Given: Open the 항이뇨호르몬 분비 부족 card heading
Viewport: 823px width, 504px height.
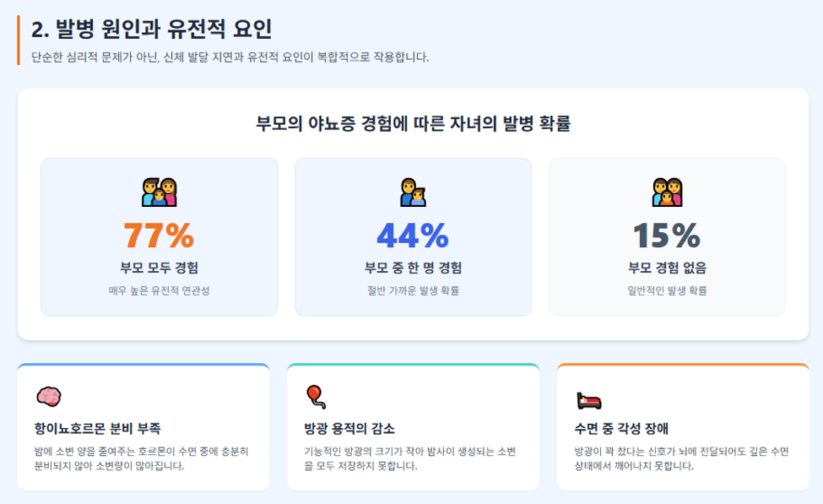Looking at the screenshot, I should pyautogui.click(x=98, y=428).
